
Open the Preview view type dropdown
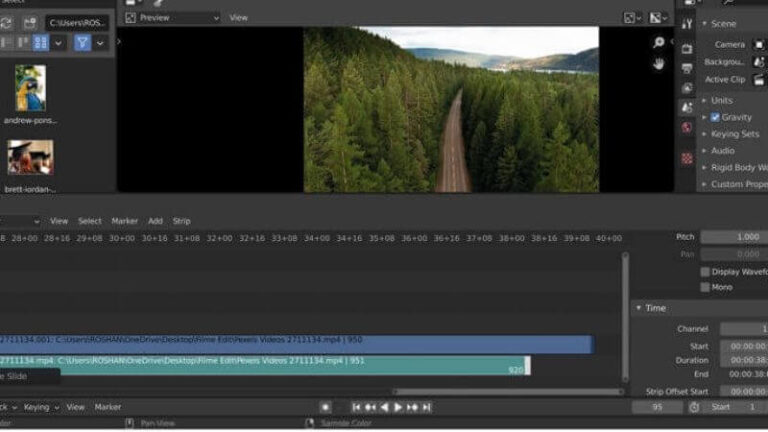[x=171, y=18]
